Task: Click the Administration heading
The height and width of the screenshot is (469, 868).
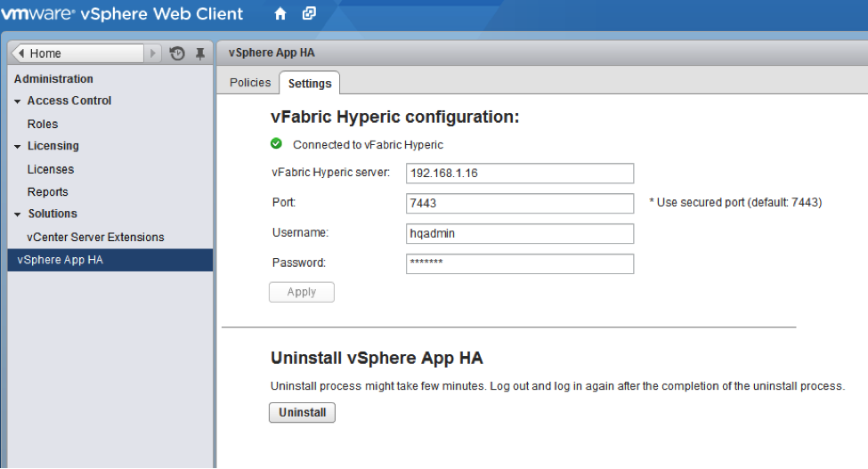Action: pyautogui.click(x=53, y=78)
